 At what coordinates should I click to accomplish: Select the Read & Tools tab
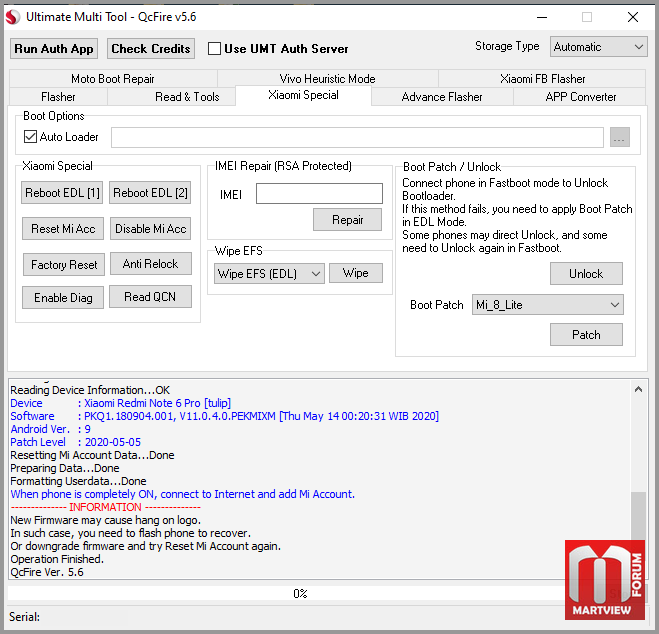click(x=187, y=97)
